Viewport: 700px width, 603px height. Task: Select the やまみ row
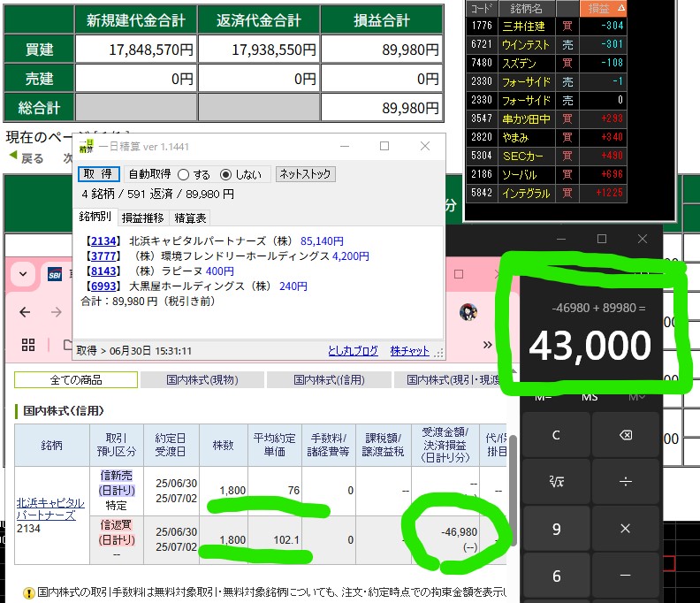(x=546, y=137)
